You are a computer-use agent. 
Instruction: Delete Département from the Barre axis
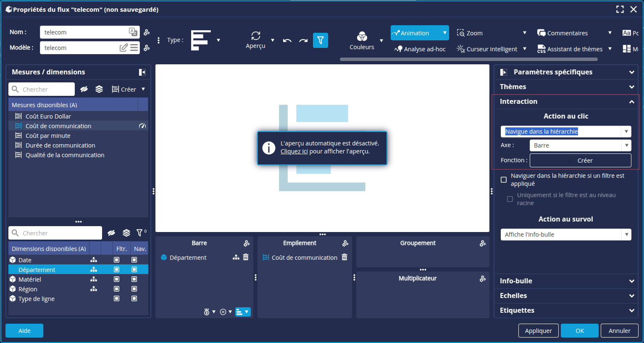pos(246,257)
